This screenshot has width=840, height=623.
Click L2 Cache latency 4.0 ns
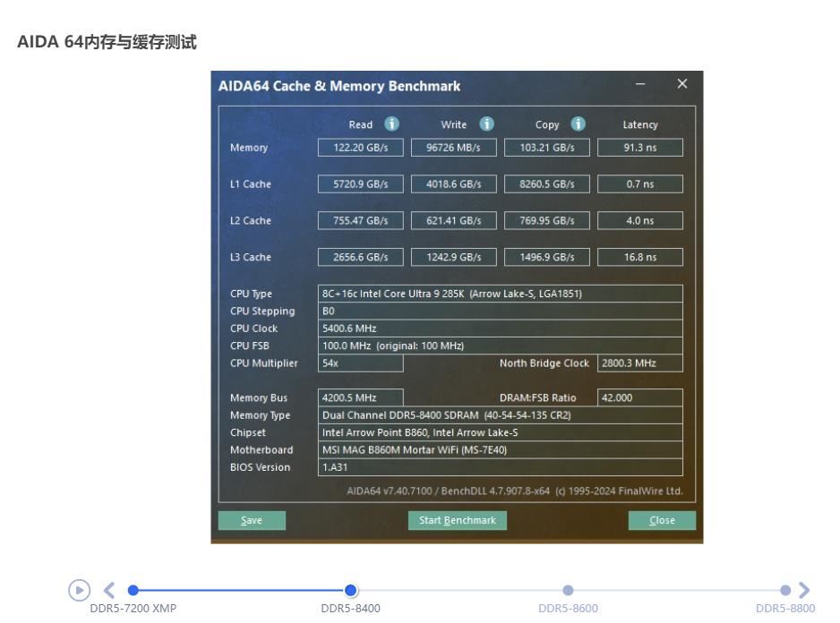640,220
